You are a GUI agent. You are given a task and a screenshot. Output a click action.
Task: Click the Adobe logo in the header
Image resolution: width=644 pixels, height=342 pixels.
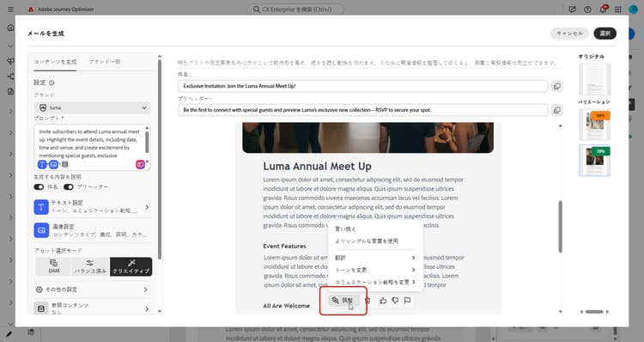tap(31, 9)
